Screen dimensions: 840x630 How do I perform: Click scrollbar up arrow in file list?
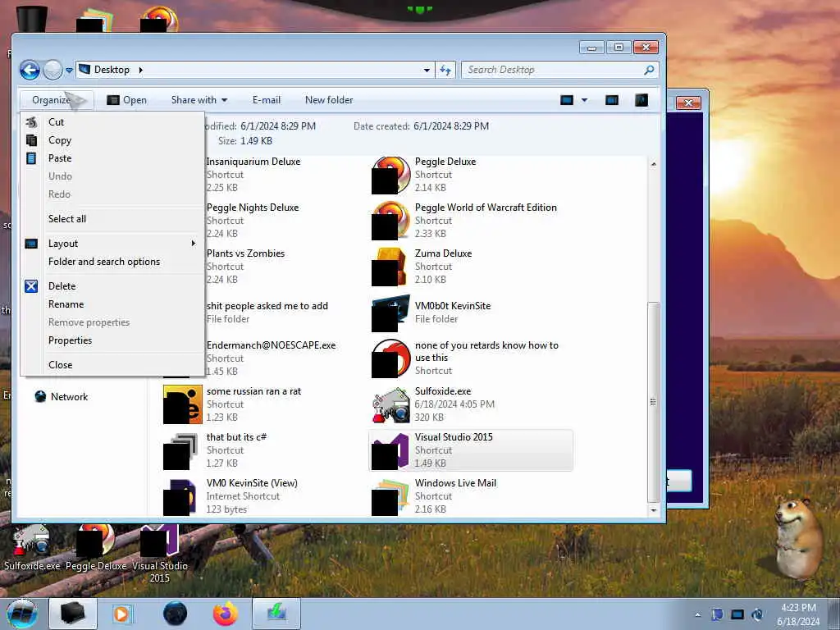(x=654, y=164)
